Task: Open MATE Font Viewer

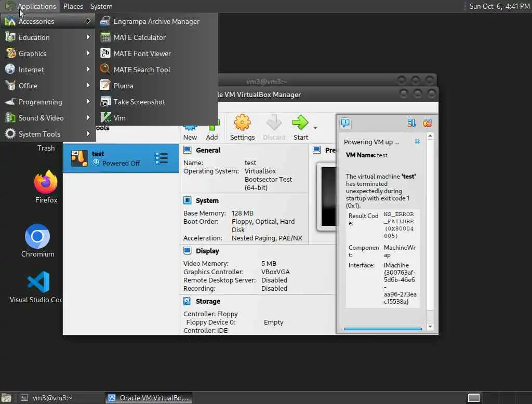Action: (x=156, y=53)
